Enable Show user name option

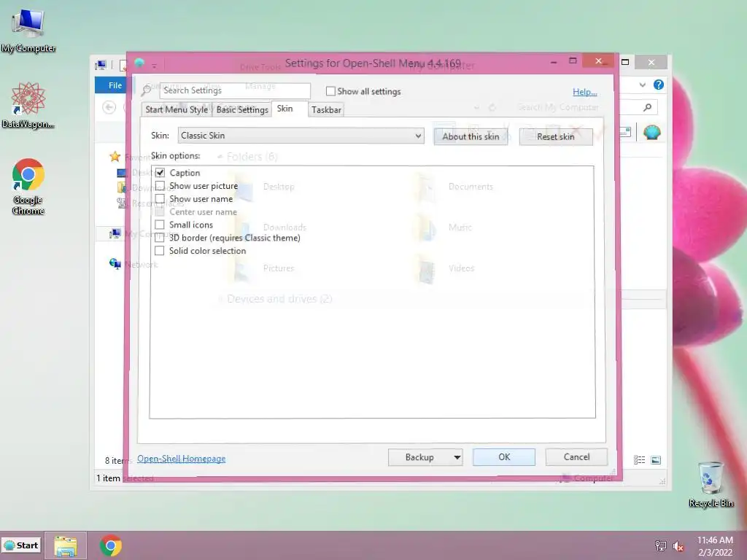[160, 198]
